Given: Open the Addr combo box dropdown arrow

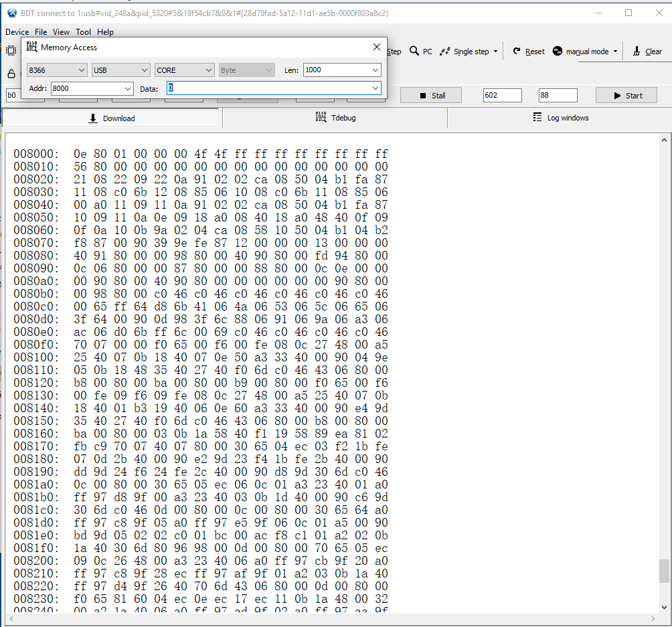Looking at the screenshot, I should click(x=128, y=89).
